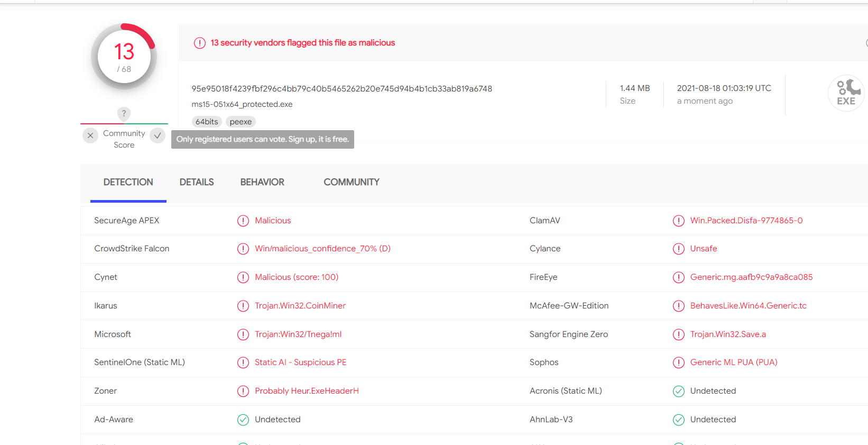Image resolution: width=868 pixels, height=445 pixels.
Task: Click warning icon beside Generic.mg.aafb9c9a9a8ca085
Action: click(679, 277)
